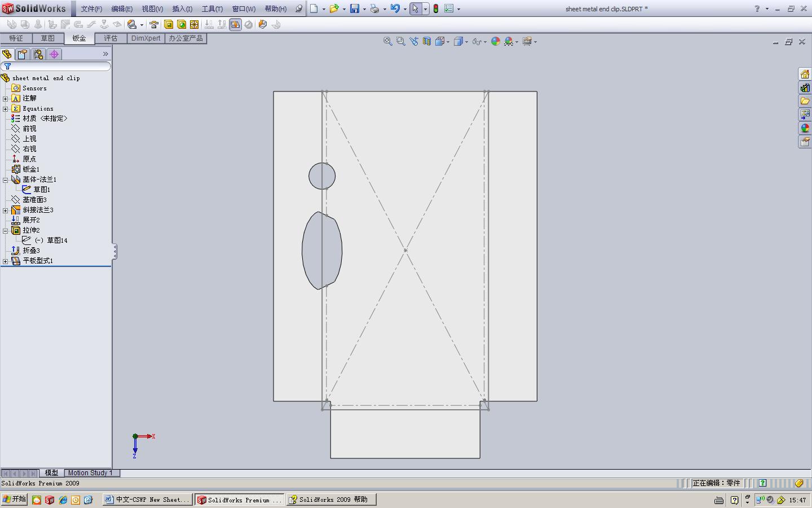
Task: Click the feature tree filter input field
Action: point(56,66)
